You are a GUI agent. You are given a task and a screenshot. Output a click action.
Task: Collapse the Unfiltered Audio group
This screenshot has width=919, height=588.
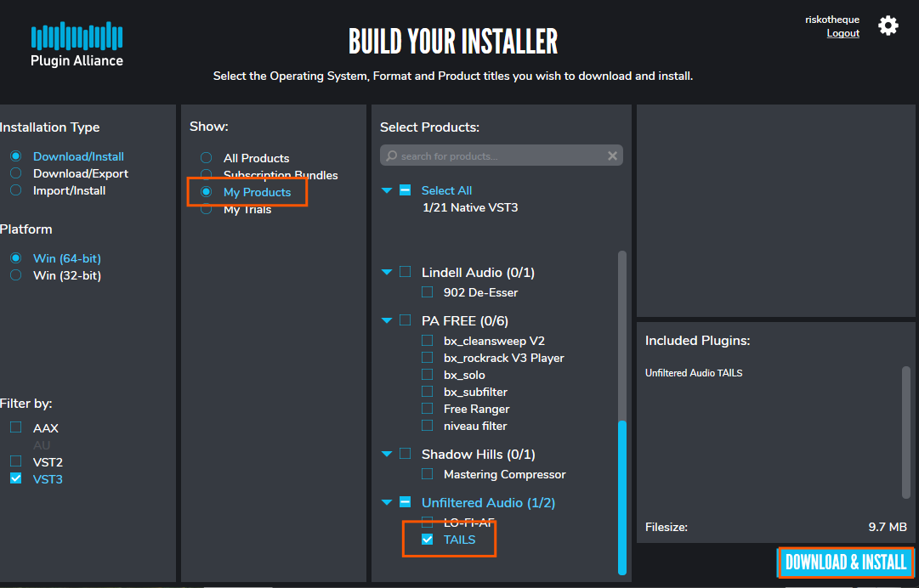point(387,503)
